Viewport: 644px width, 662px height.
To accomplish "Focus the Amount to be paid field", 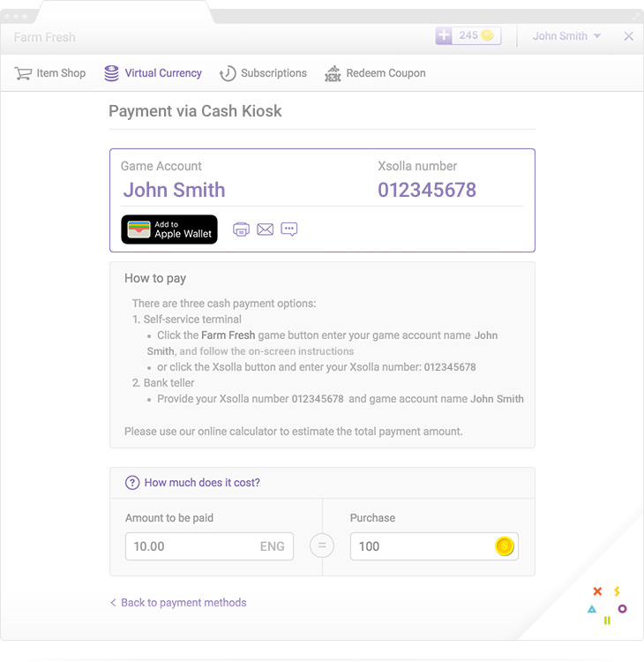I will (209, 545).
